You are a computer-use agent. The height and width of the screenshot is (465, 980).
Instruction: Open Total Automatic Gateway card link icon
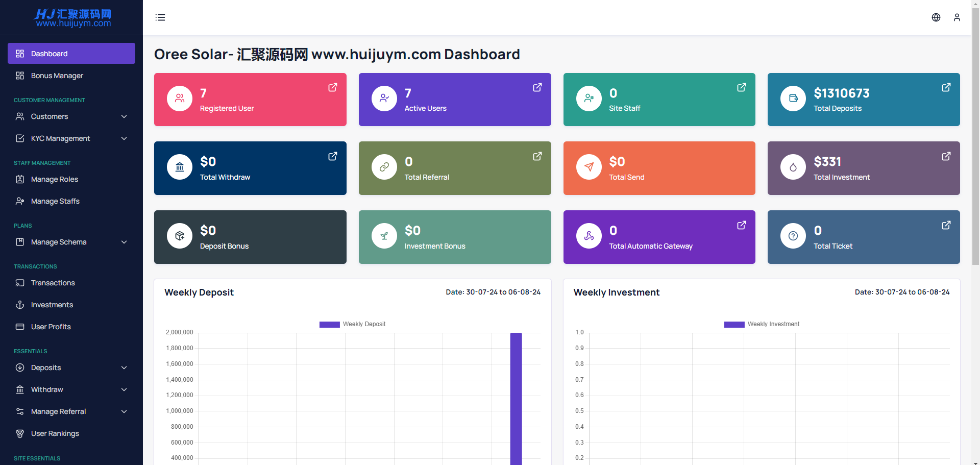tap(742, 225)
